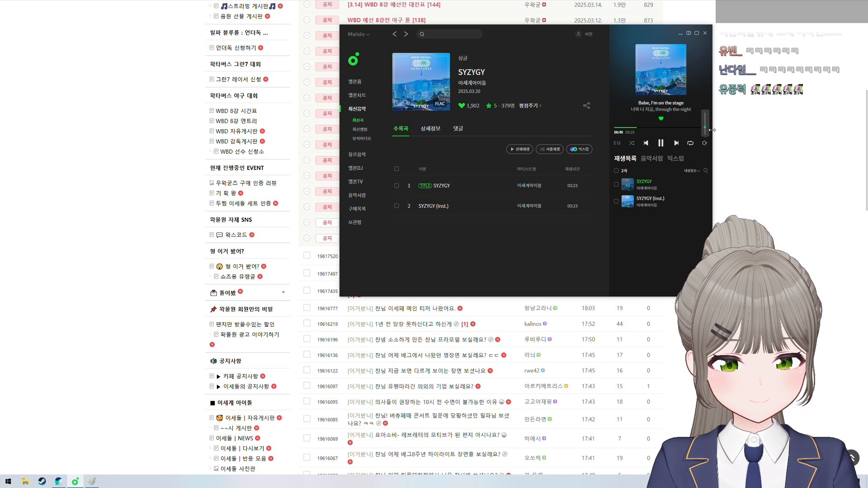Screen dimensions: 868x488
Task: Expand the 돌아봤 cafe menu section
Action: (x=283, y=292)
